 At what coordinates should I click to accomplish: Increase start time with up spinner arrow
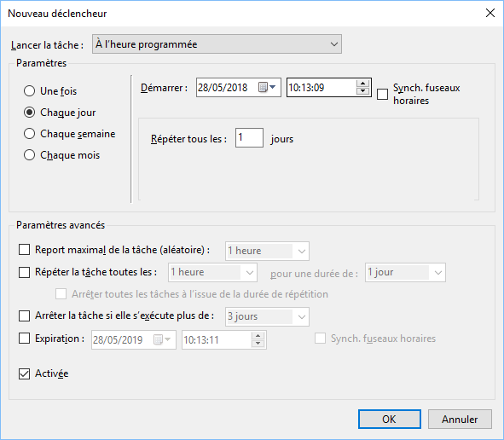click(x=363, y=84)
